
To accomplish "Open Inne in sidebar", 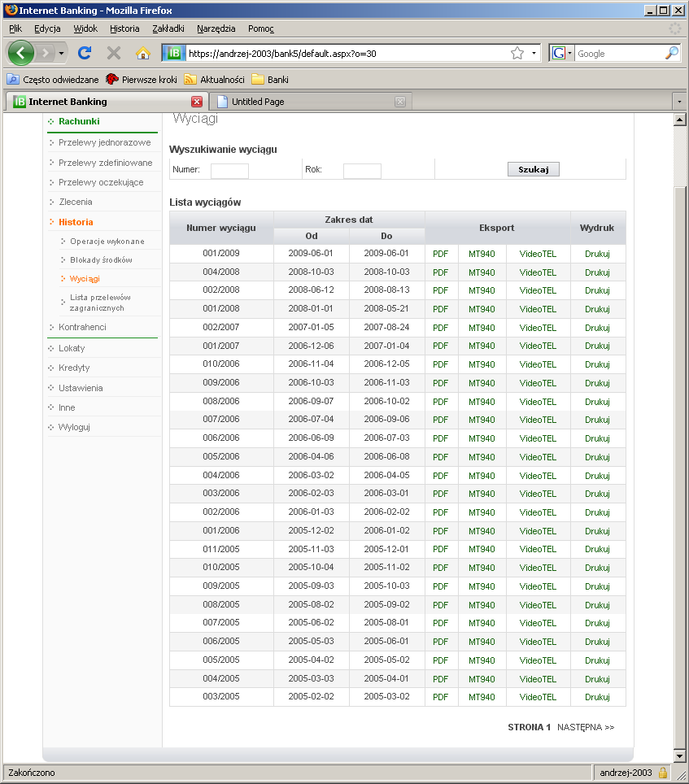I will click(x=67, y=407).
